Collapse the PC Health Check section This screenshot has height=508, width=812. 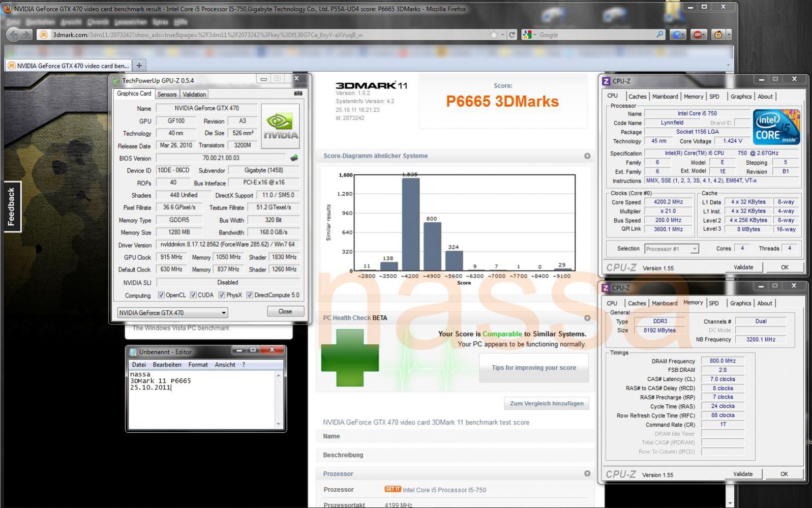point(587,318)
